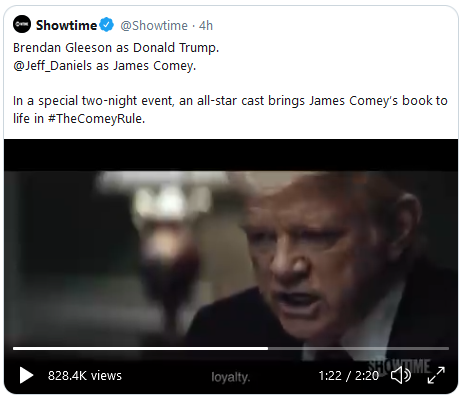Click the playhead at the progress bar's current position
Viewport: 464px width, 399px height.
268,348
